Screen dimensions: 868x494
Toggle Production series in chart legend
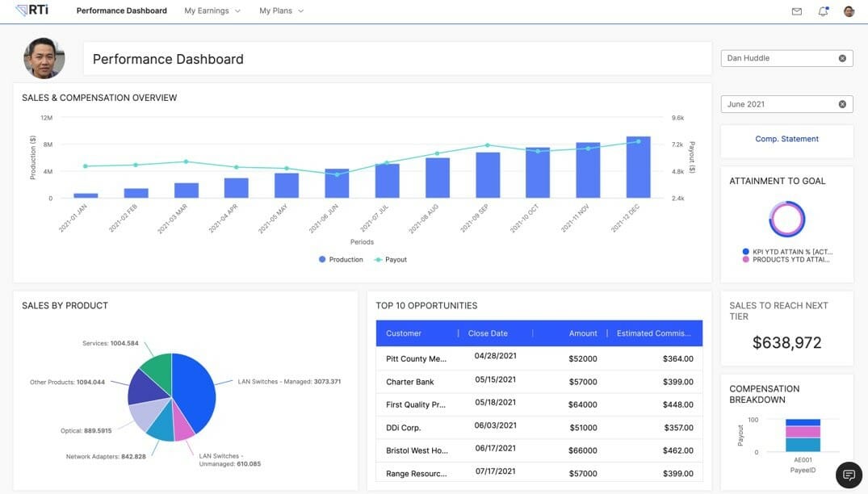pyautogui.click(x=341, y=260)
